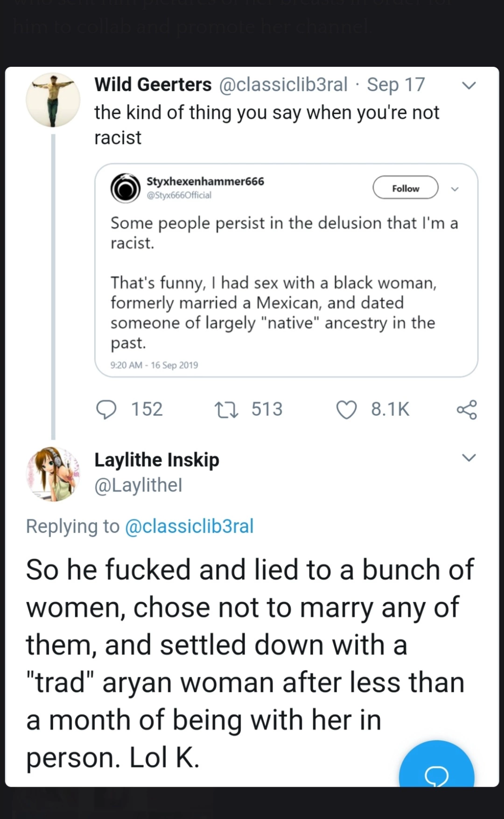Open the Wild Geerters display name
The height and width of the screenshot is (819, 504).
click(x=153, y=85)
